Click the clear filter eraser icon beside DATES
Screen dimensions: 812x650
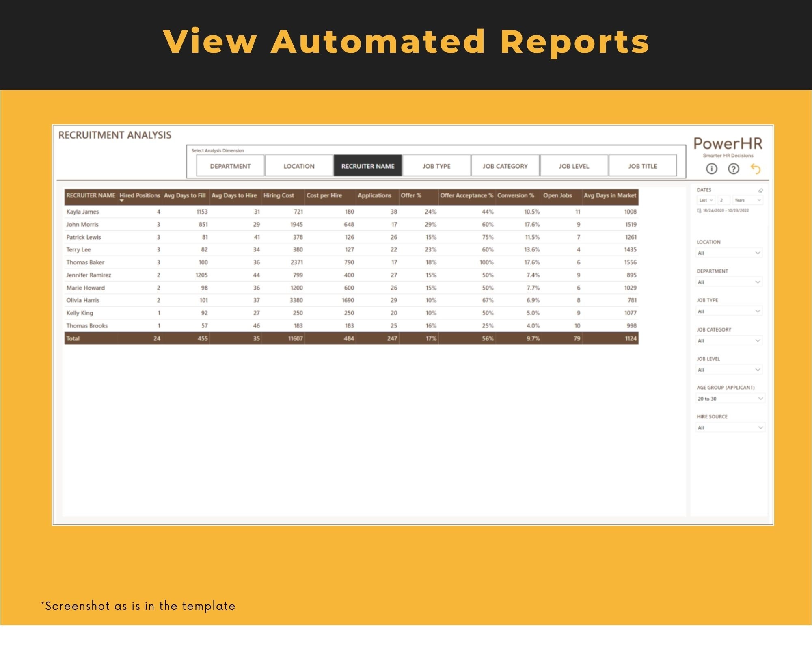click(761, 190)
